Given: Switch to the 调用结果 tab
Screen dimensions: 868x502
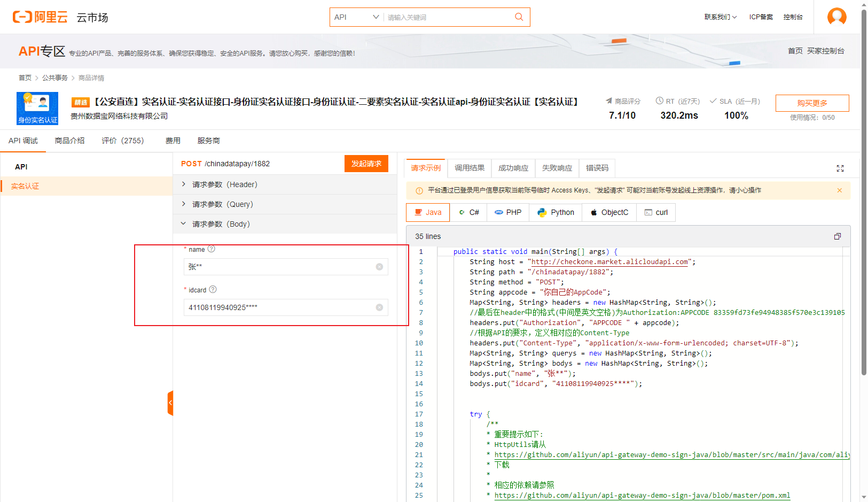Looking at the screenshot, I should pos(470,168).
